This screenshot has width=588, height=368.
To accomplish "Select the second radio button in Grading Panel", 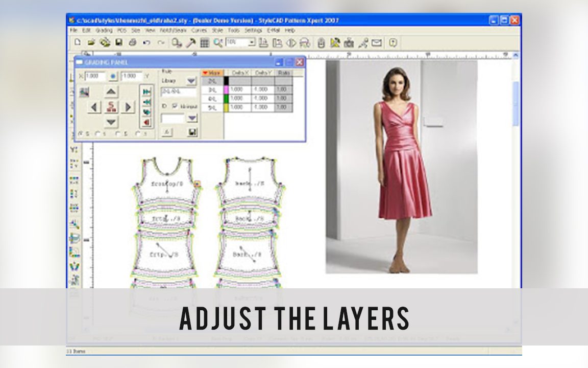I will (x=98, y=134).
